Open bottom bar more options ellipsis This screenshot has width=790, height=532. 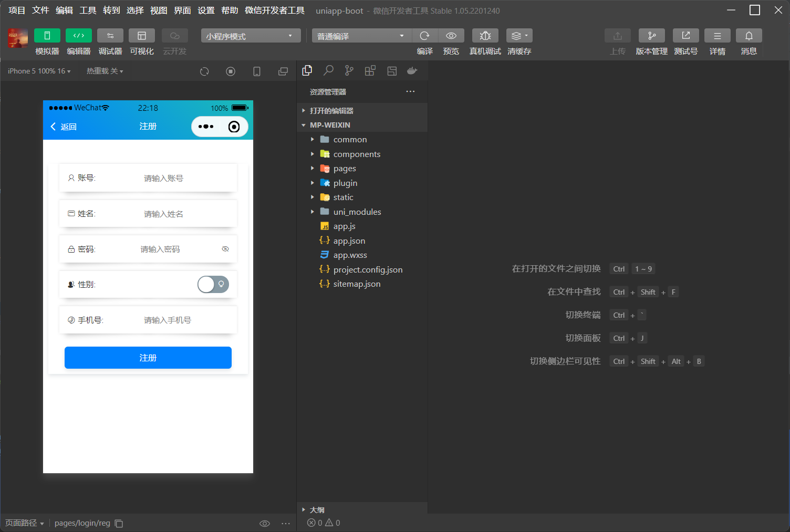tap(286, 523)
